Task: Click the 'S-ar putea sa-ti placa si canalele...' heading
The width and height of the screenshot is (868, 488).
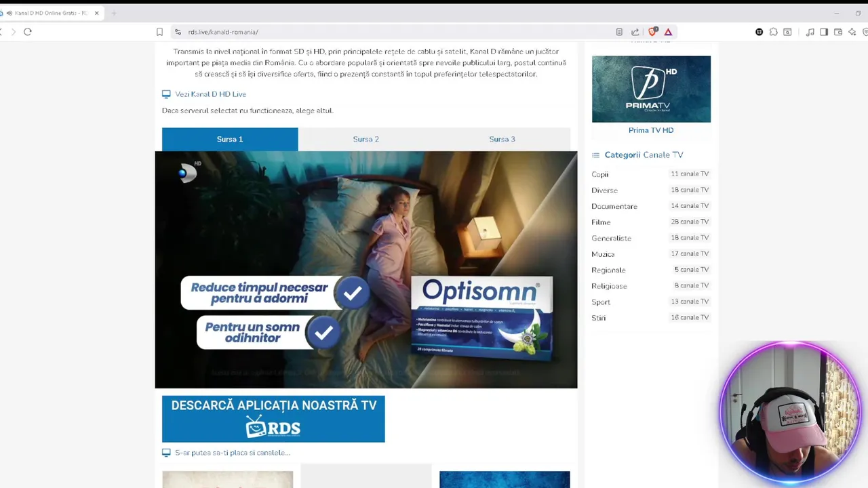Action: 233,453
